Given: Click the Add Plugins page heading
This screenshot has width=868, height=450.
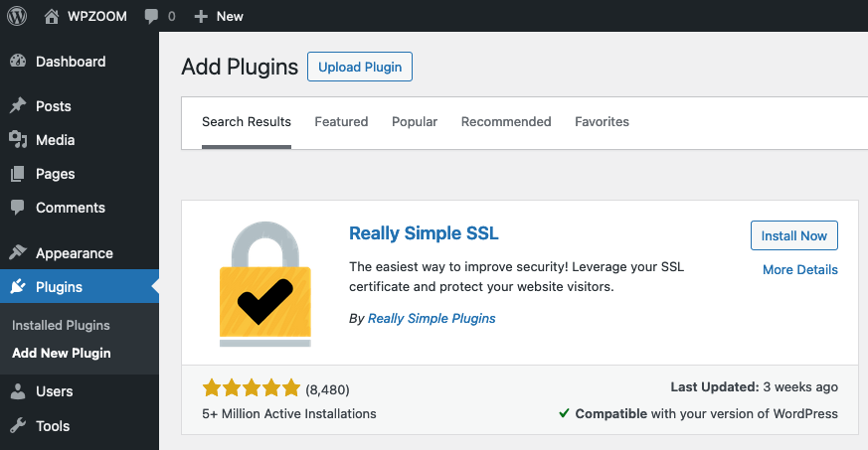Looking at the screenshot, I should pyautogui.click(x=240, y=67).
